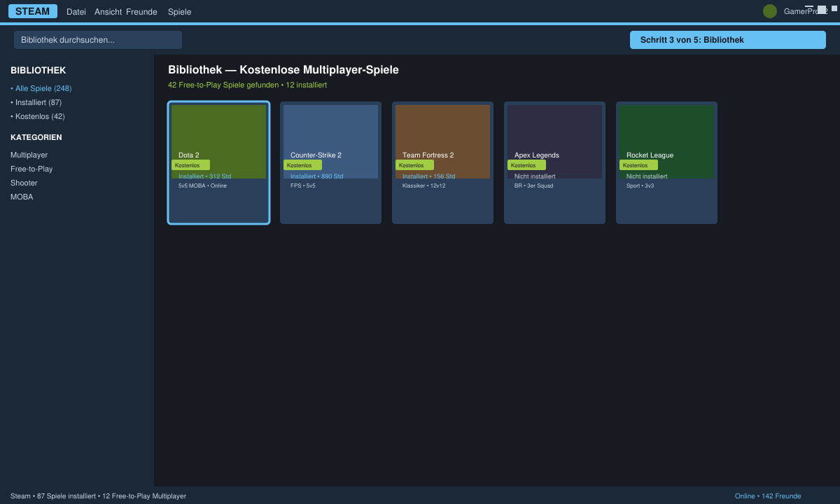Click the Kostenlos badge on Rocket League
840x504 pixels.
[638, 165]
